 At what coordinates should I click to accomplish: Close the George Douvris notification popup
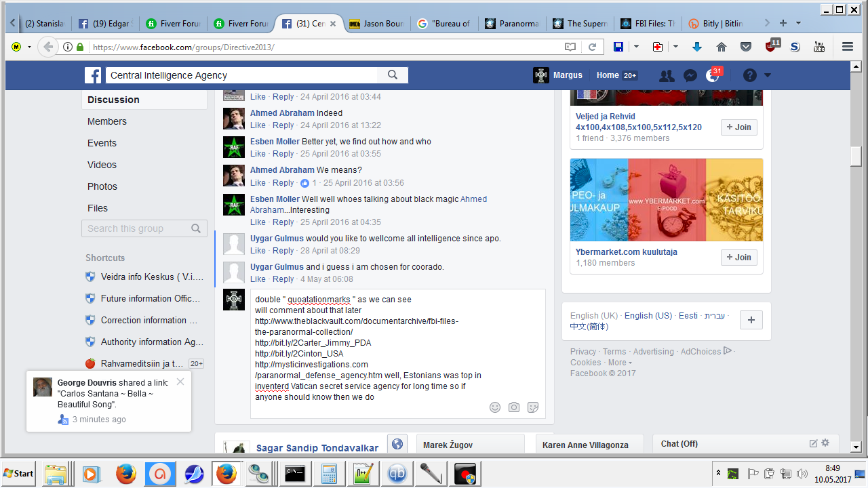pos(180,382)
